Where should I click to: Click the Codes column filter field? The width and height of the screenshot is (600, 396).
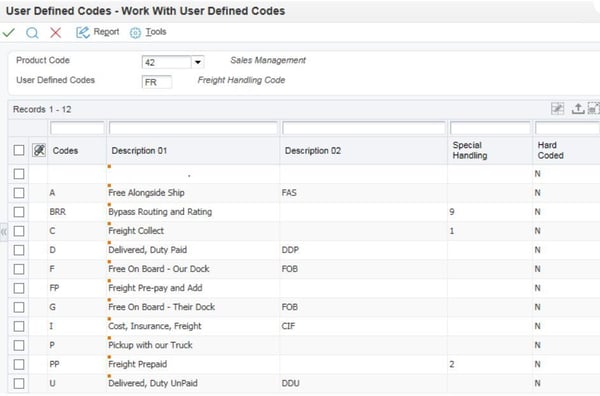coord(77,128)
